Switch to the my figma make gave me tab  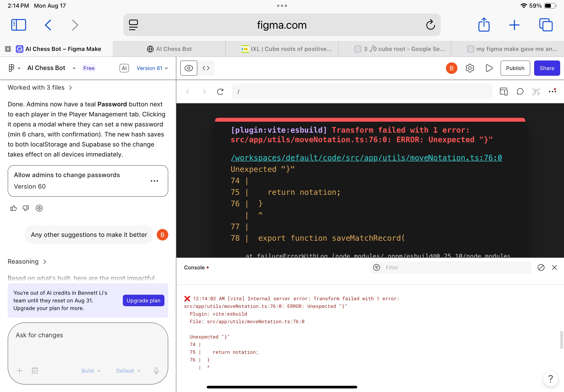(x=508, y=49)
